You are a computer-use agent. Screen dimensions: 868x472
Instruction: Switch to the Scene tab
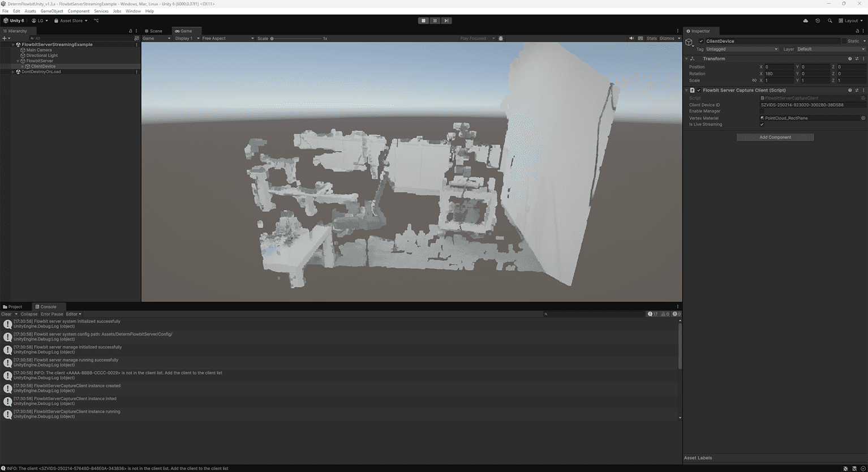(153, 31)
